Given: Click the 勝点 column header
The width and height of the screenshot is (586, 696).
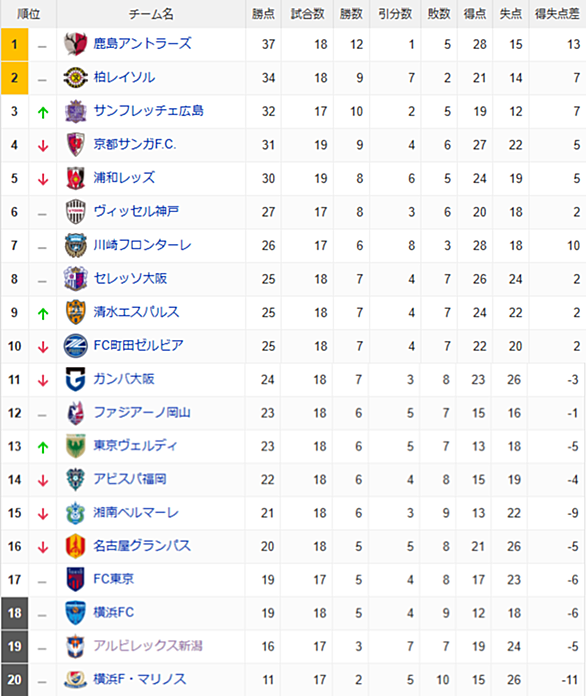Looking at the screenshot, I should coord(263,14).
